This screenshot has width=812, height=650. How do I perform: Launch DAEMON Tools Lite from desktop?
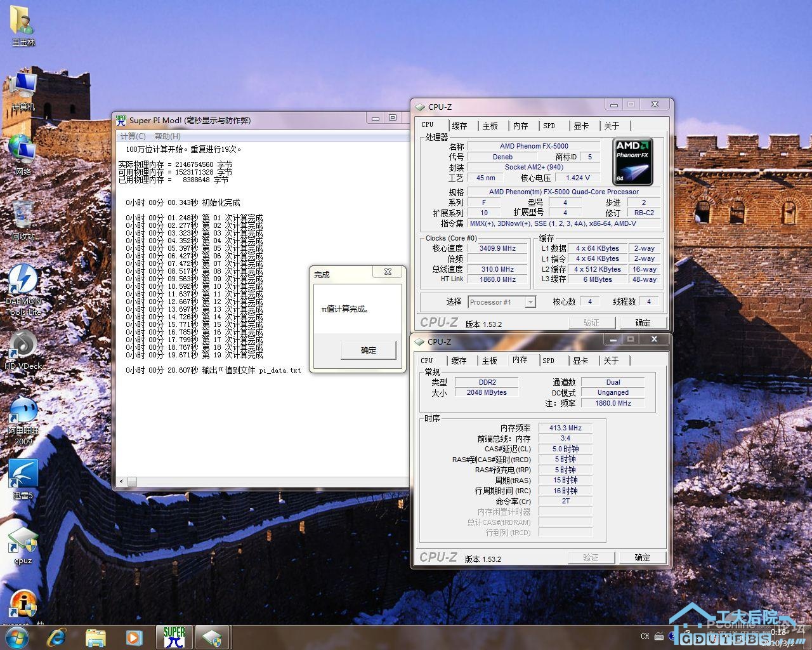pos(23,290)
